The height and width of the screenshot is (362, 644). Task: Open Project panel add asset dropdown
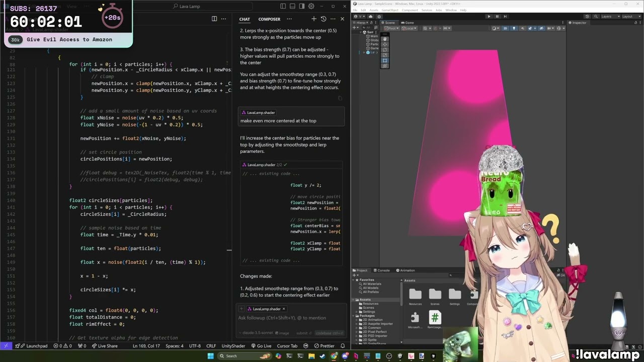(356, 275)
